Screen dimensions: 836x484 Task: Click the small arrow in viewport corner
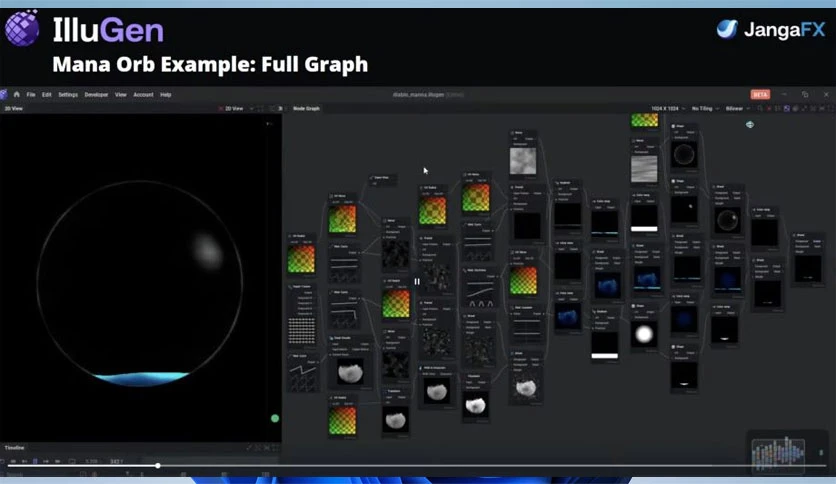pos(269,124)
